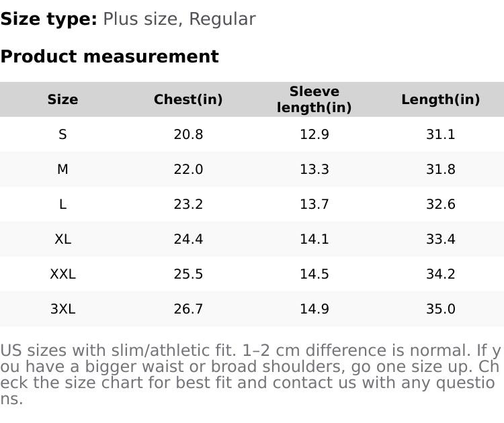Select the XXL size row label

click(62, 274)
